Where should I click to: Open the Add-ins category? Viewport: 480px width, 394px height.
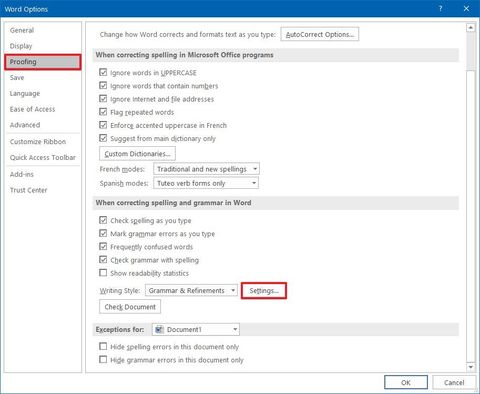pyautogui.click(x=43, y=174)
